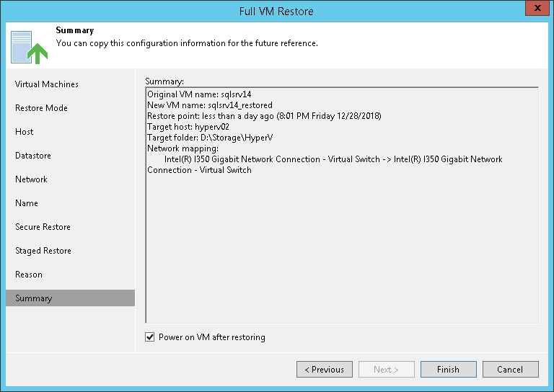Click the Previous button
The width and height of the screenshot is (554, 392).
click(324, 370)
